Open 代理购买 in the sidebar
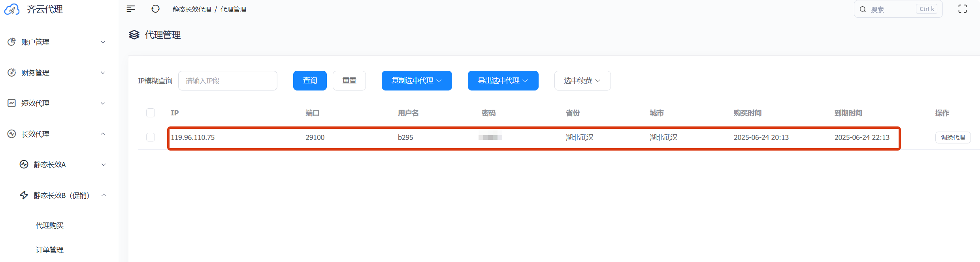 [x=50, y=226]
